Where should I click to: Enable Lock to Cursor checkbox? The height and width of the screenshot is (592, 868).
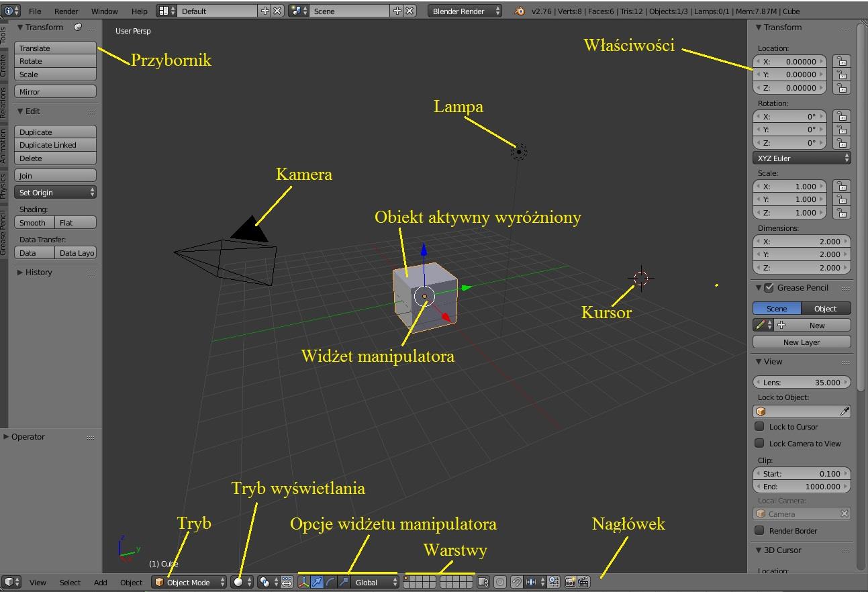(759, 426)
